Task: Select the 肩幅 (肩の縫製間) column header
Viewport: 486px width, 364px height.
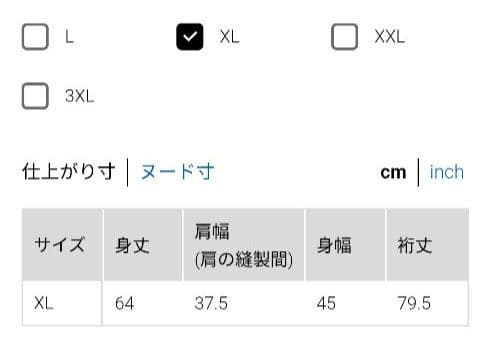Action: [x=244, y=245]
